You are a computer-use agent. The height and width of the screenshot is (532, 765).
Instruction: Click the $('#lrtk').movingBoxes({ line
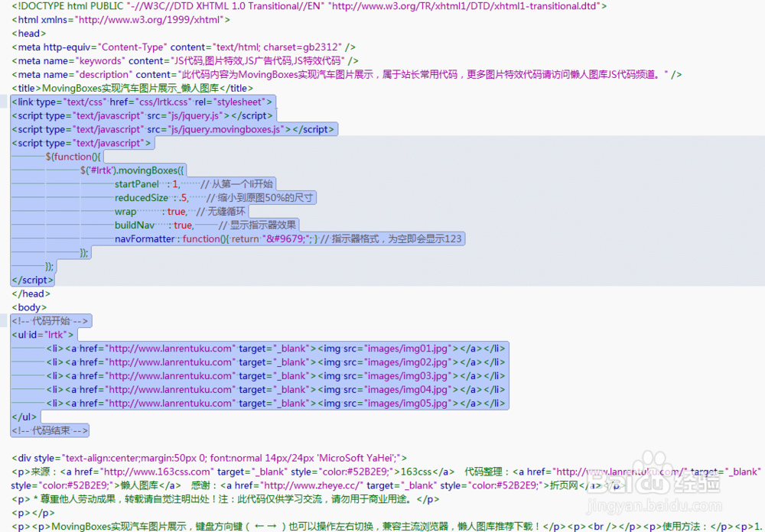coord(132,170)
